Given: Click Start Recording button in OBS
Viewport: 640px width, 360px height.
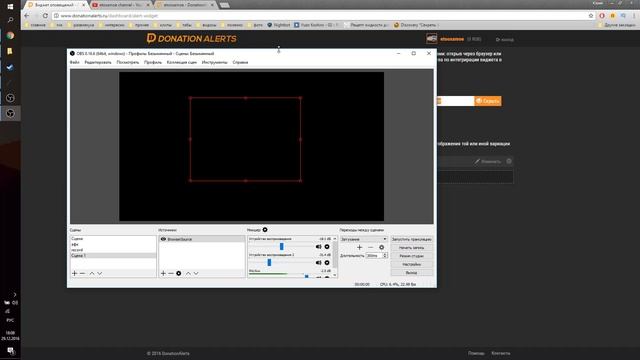Looking at the screenshot, I should (x=411, y=248).
